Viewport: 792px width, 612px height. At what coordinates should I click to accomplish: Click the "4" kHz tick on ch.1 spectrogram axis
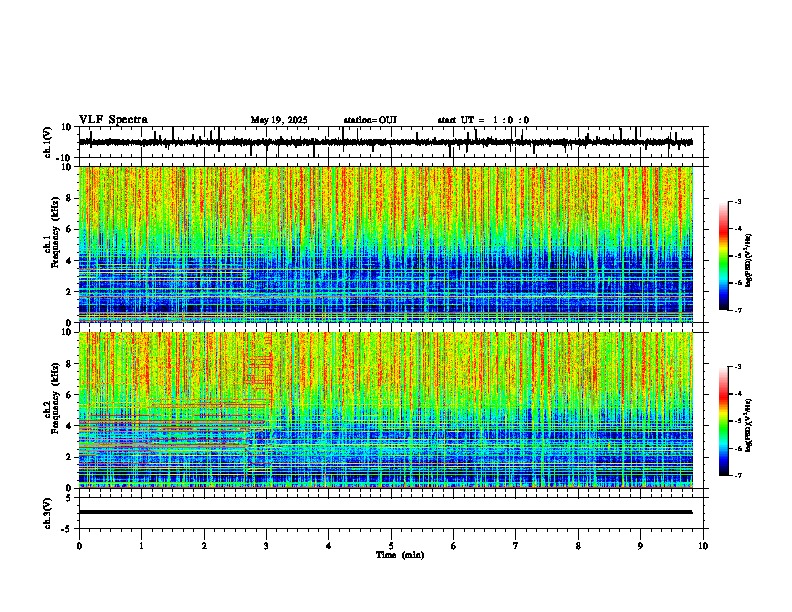70,261
